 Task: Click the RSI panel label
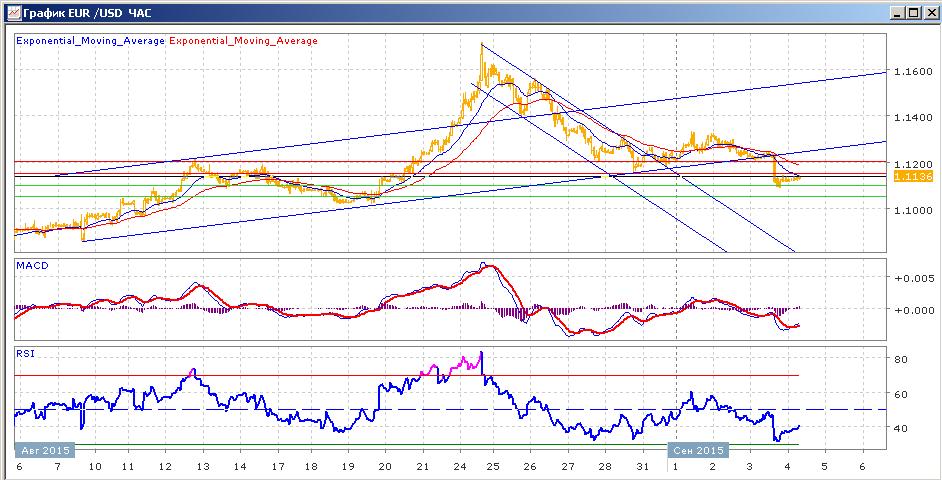coord(25,354)
